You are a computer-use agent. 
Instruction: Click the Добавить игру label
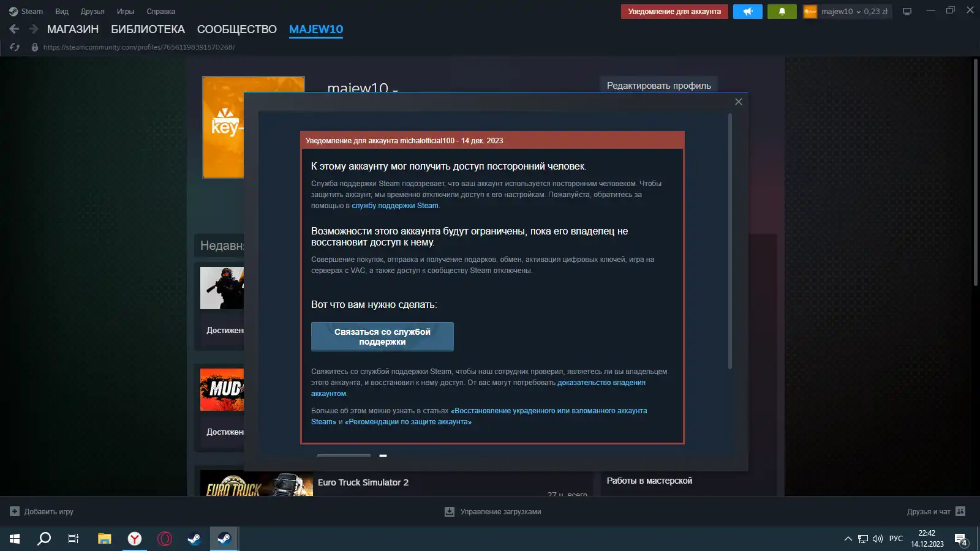tap(49, 512)
